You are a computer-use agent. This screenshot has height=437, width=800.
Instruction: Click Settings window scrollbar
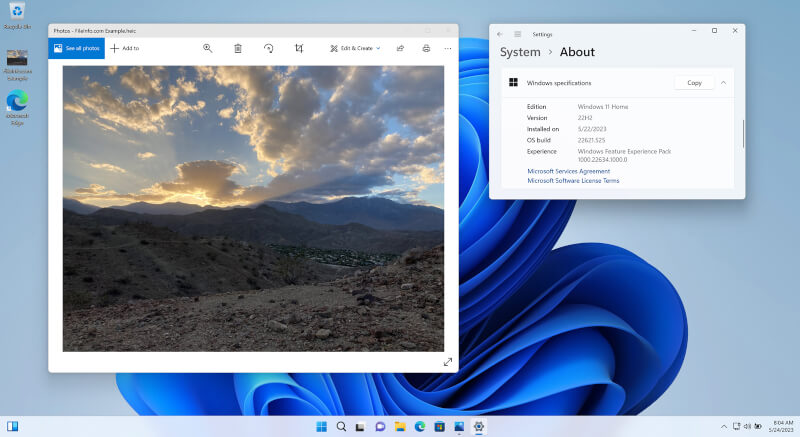(x=743, y=134)
